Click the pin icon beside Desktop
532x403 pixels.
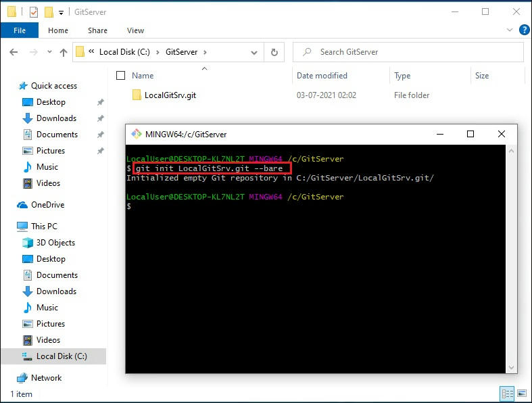pos(101,102)
